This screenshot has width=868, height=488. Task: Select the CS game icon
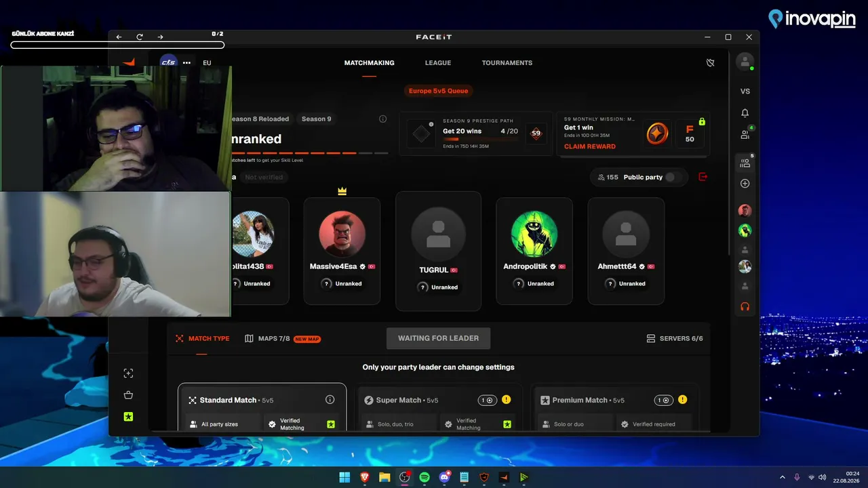tap(168, 62)
